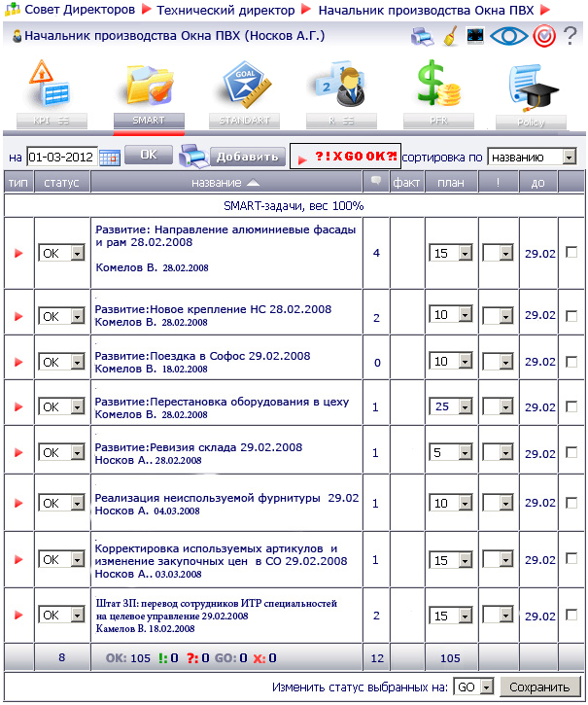Open the rating podium person icon
This screenshot has height=705, width=588.
point(340,83)
